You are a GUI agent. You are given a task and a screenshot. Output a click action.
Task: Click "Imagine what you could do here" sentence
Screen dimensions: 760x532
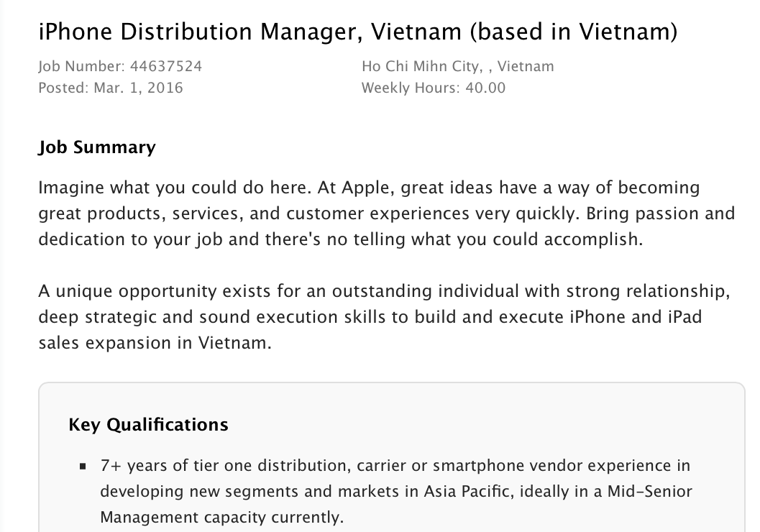coord(159,188)
